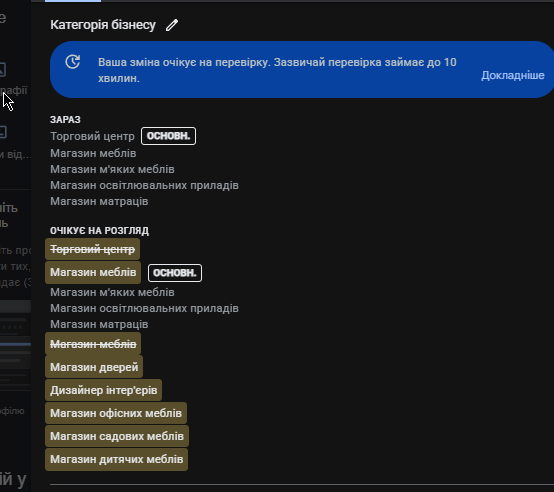This screenshot has height=492, width=554.
Task: Select Магазин м'яких меблів in ЗАРАЗ list
Action: [112, 169]
